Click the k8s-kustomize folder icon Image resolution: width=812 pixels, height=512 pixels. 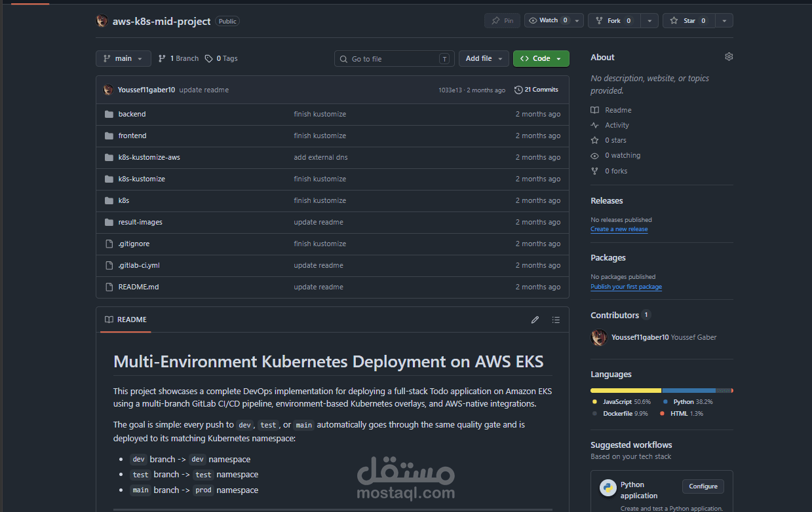[x=109, y=179]
